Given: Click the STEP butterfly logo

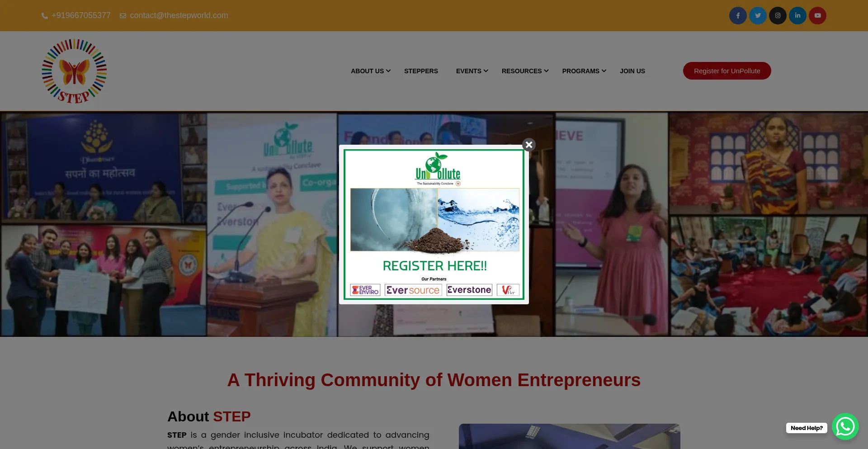Looking at the screenshot, I should pyautogui.click(x=74, y=71).
